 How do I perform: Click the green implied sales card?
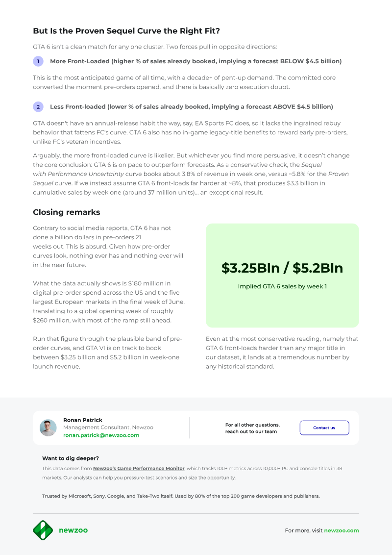[x=282, y=276]
